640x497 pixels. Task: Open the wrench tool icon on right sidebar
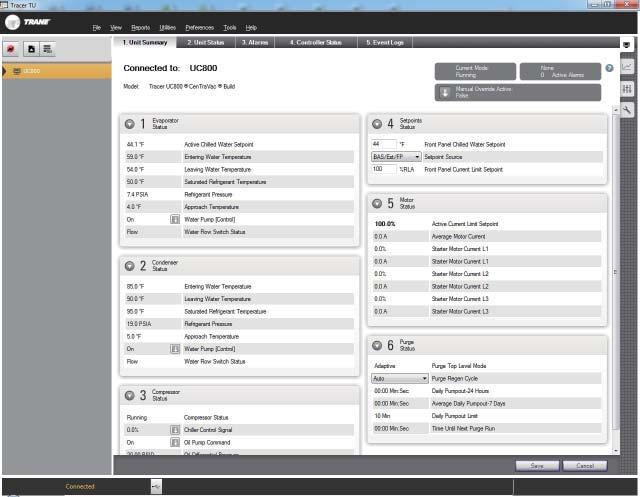627,109
